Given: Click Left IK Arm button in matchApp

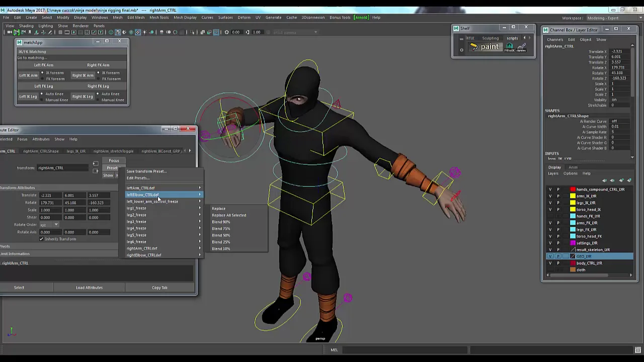Looking at the screenshot, I should tap(28, 75).
